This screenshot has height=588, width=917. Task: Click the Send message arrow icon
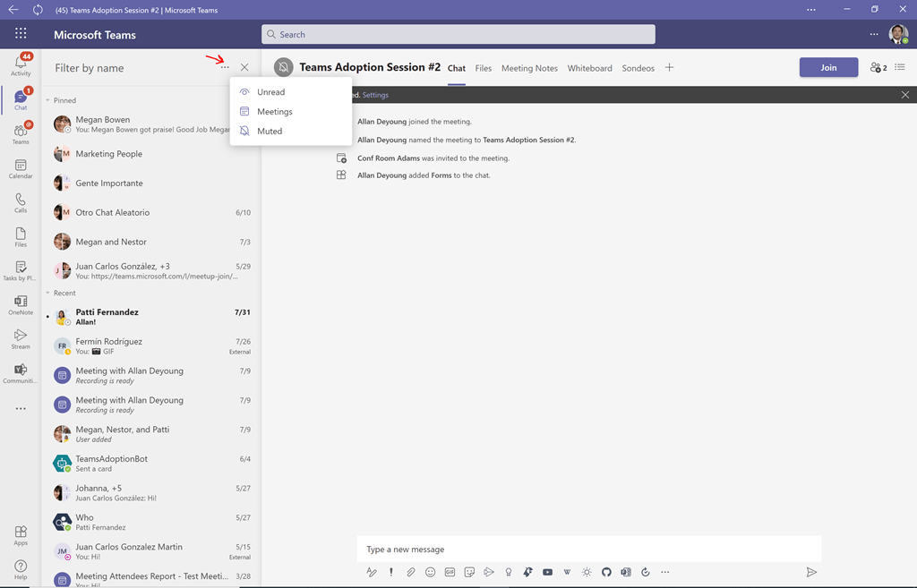[811, 572]
